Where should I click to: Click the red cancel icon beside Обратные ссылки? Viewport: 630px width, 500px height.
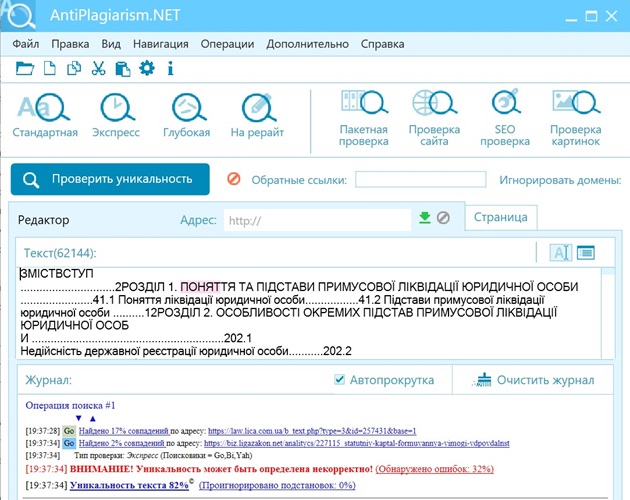[x=233, y=178]
